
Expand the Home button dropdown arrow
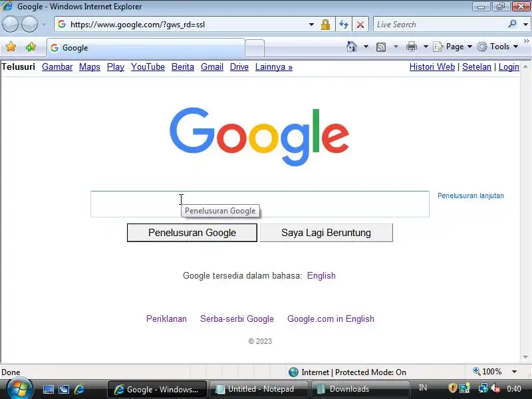point(366,47)
